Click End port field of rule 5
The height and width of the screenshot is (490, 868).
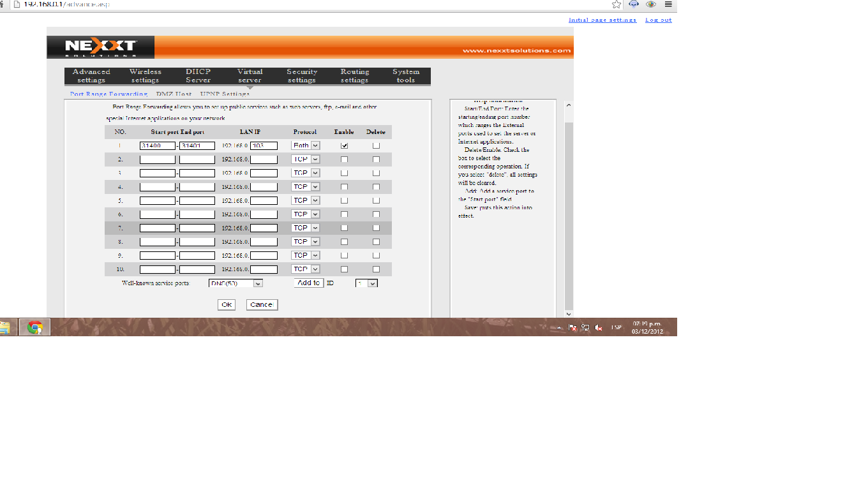(197, 200)
